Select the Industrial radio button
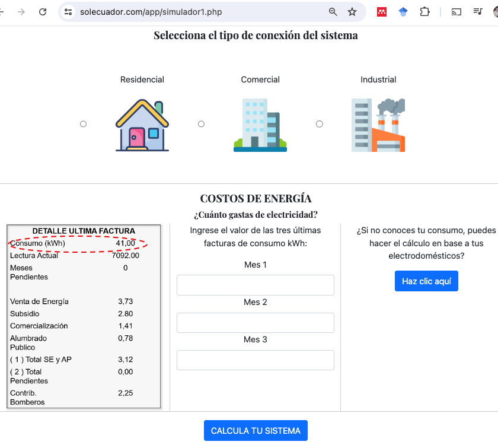Image resolution: width=498 pixels, height=448 pixels. (x=320, y=124)
